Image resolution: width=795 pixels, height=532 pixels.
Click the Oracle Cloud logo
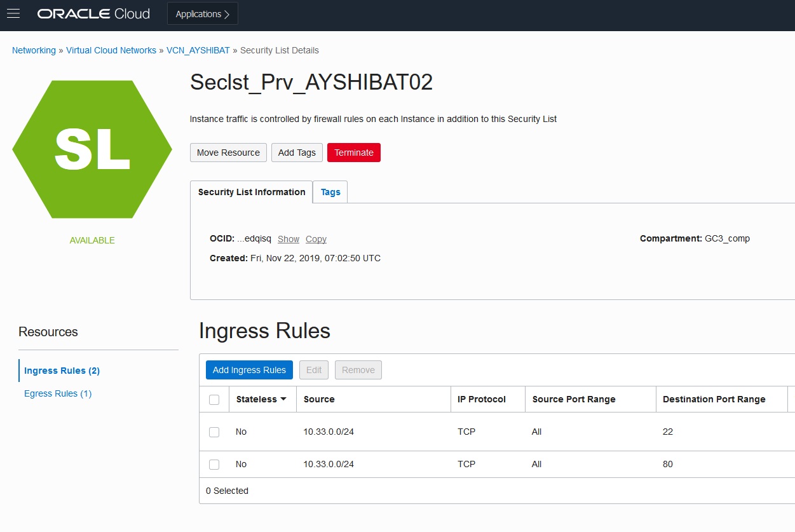coord(93,14)
